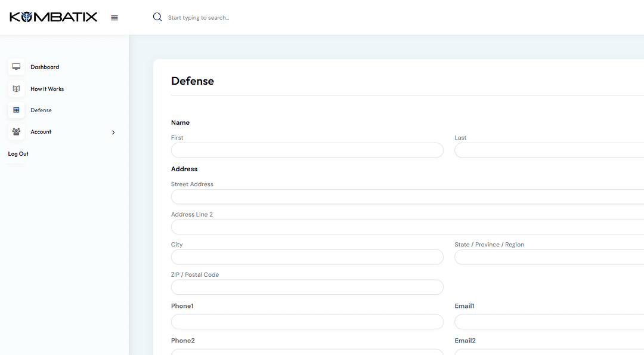Image resolution: width=644 pixels, height=355 pixels.
Task: Select the Dashboard monitor icon
Action: [16, 67]
